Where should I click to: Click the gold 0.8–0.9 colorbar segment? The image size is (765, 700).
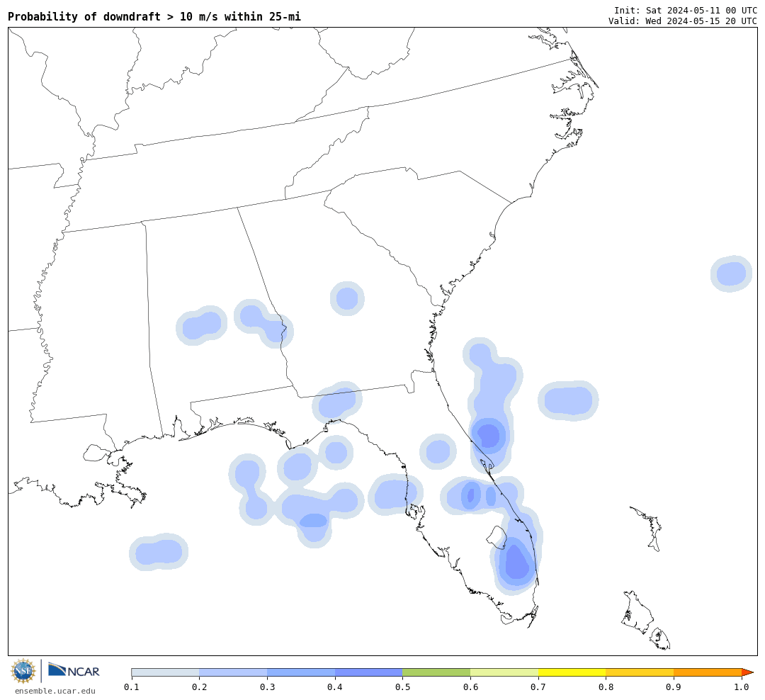click(640, 672)
